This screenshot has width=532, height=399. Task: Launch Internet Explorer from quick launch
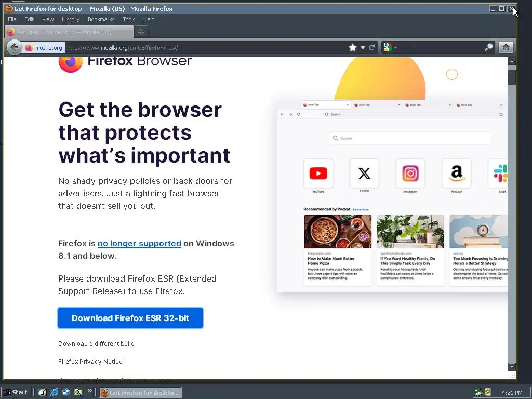(x=54, y=393)
